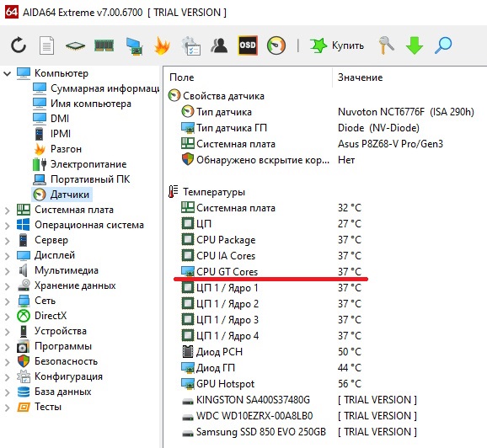
Task: Select the GPU Hotspot temperature row
Action: pyautogui.click(x=324, y=384)
